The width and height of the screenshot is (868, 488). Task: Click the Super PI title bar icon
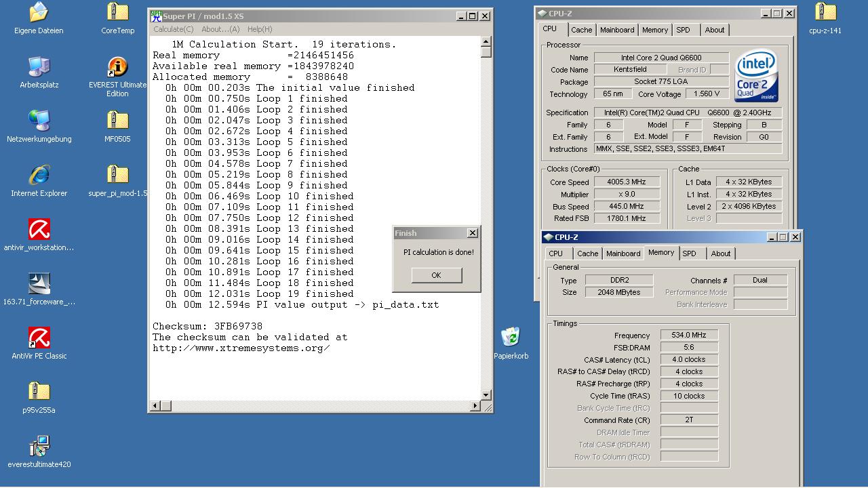[156, 16]
